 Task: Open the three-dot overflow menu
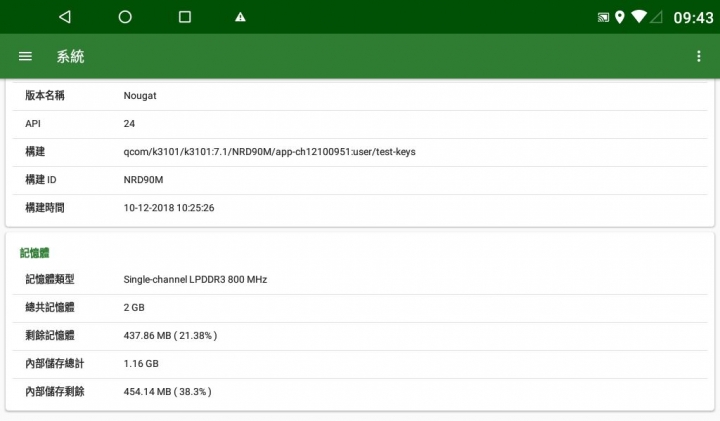[x=698, y=56]
